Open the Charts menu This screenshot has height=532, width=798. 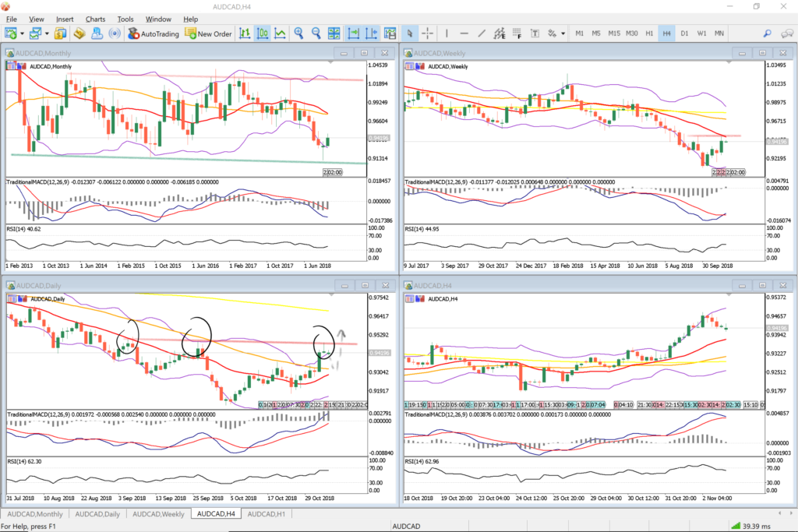pos(95,19)
